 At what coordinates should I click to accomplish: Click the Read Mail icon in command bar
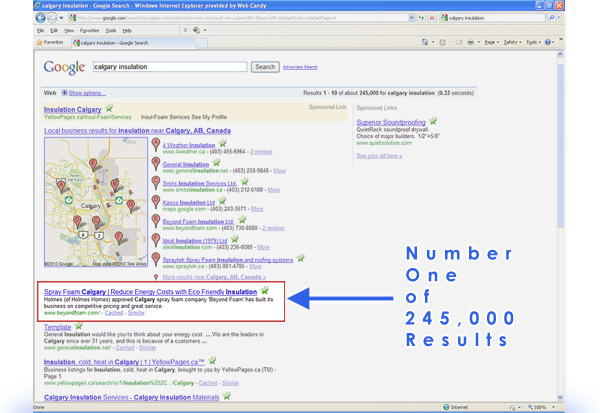tap(459, 42)
